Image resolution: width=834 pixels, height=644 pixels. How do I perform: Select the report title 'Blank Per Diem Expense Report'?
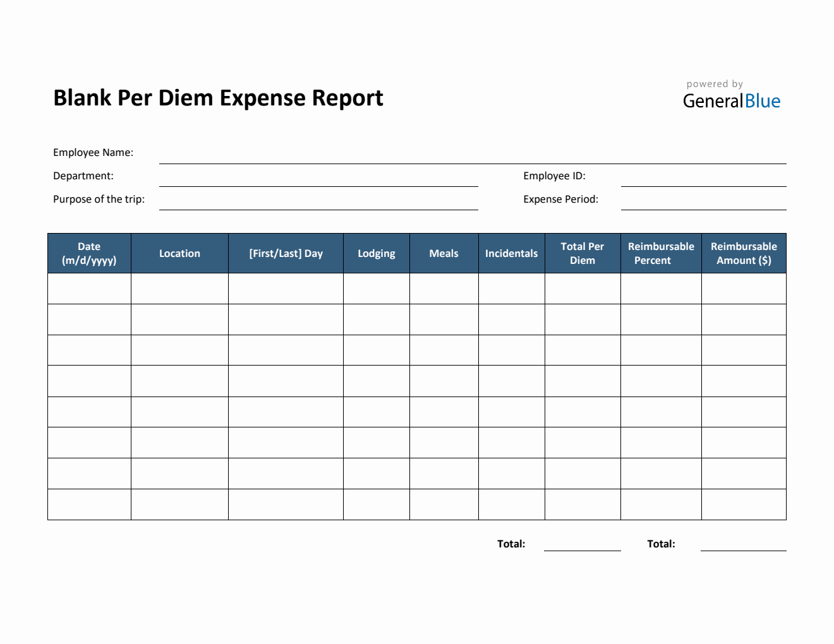click(x=218, y=97)
